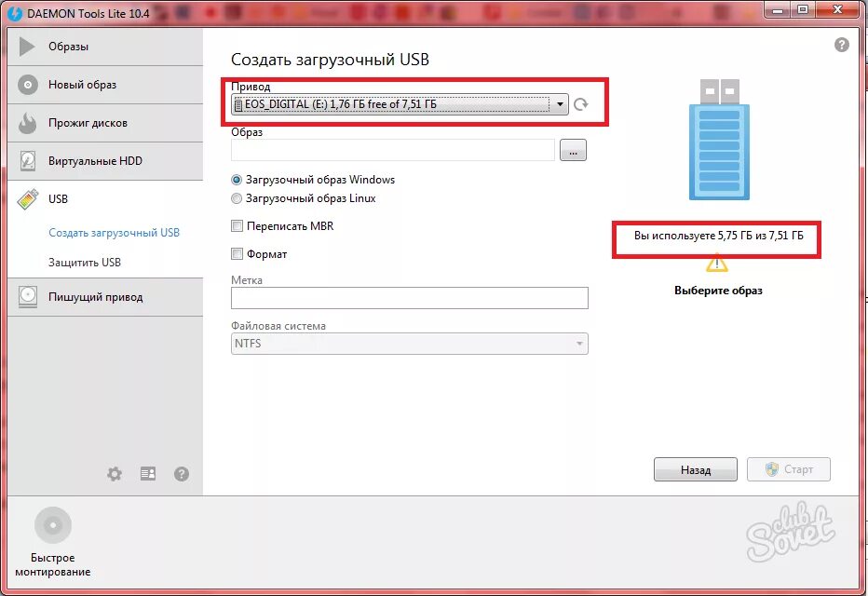This screenshot has height=596, width=868.
Task: Click the blue USB drive illustration
Action: (x=719, y=140)
